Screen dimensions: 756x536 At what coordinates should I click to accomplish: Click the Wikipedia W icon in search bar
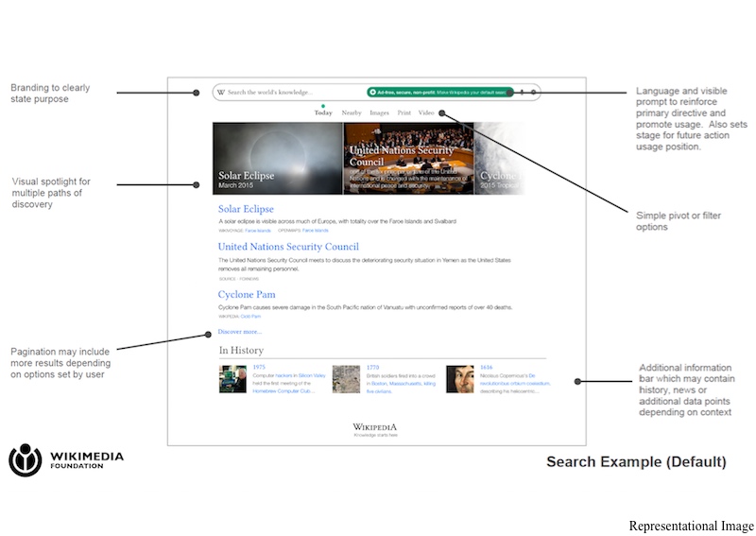tap(221, 92)
